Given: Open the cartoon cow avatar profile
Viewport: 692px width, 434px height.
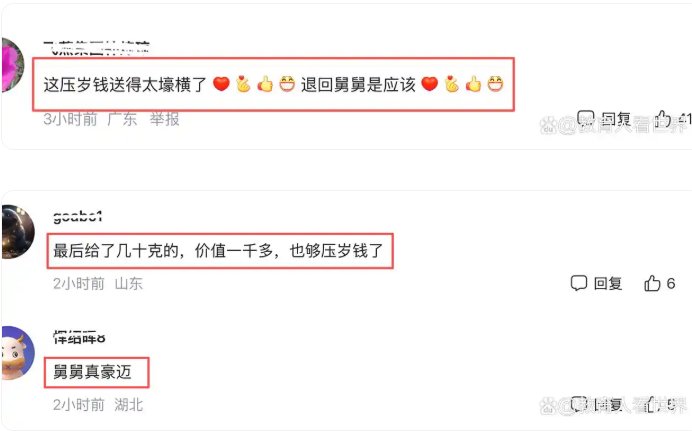Looking at the screenshot, I should click(18, 353).
